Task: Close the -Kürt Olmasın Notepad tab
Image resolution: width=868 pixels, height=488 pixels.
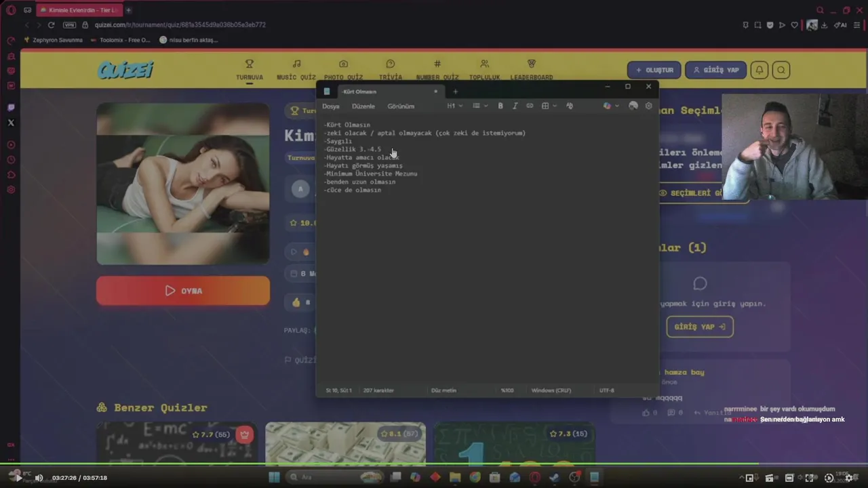Action: pyautogui.click(x=435, y=91)
